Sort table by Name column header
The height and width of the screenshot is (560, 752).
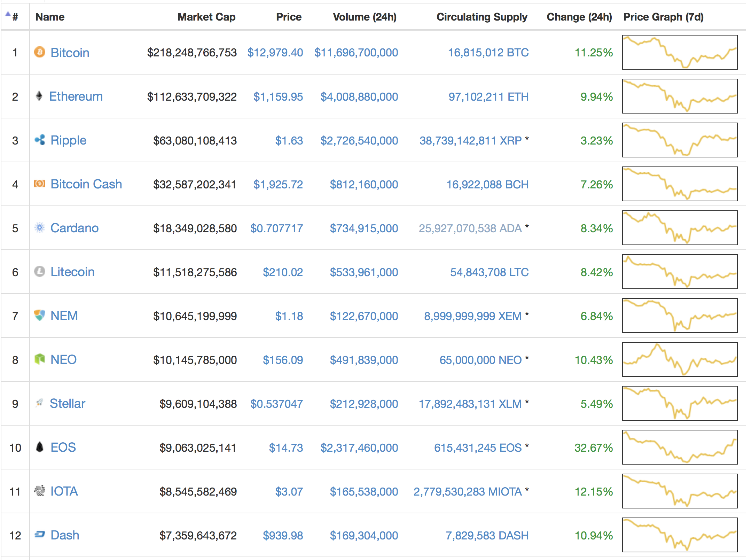pyautogui.click(x=50, y=17)
